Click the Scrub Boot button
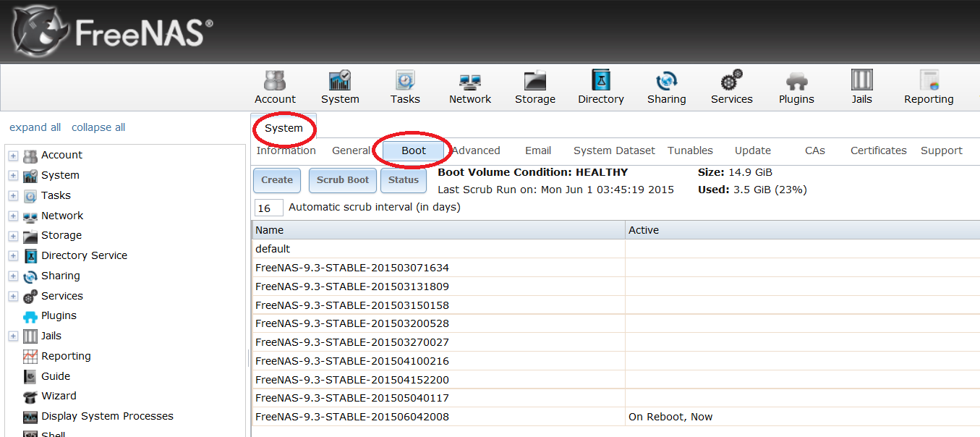This screenshot has height=437, width=980. 343,180
